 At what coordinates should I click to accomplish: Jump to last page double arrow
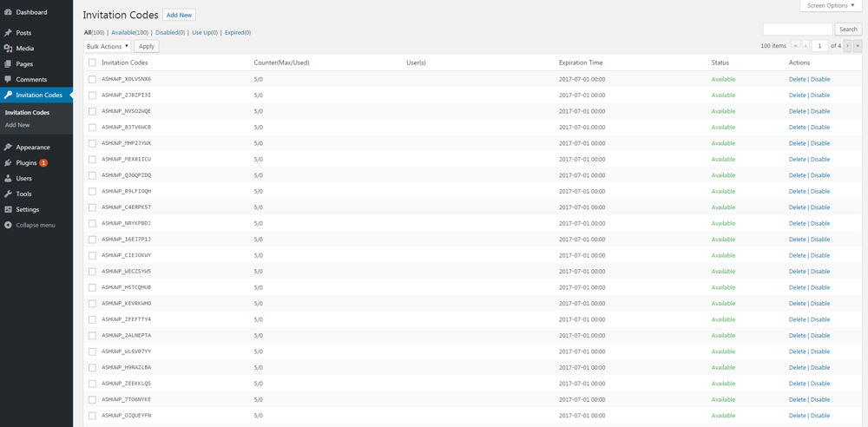(x=858, y=46)
